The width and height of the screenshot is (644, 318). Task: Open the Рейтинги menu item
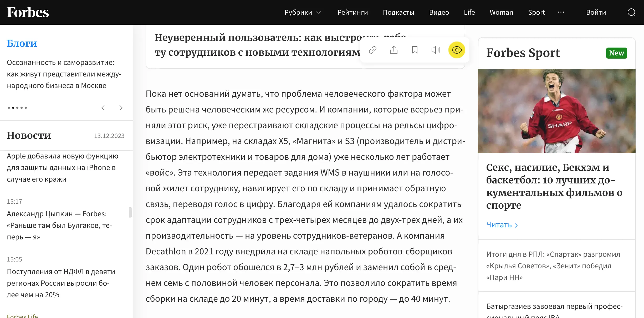[x=352, y=12]
